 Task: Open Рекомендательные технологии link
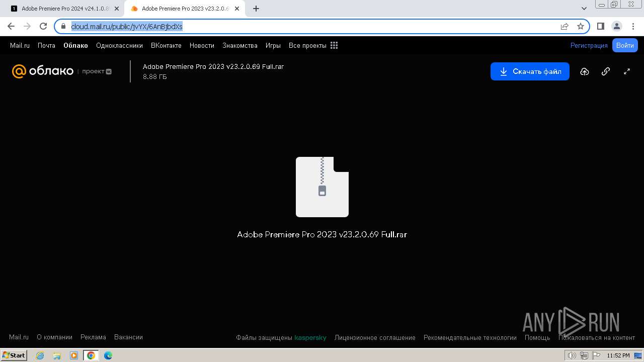(x=470, y=337)
